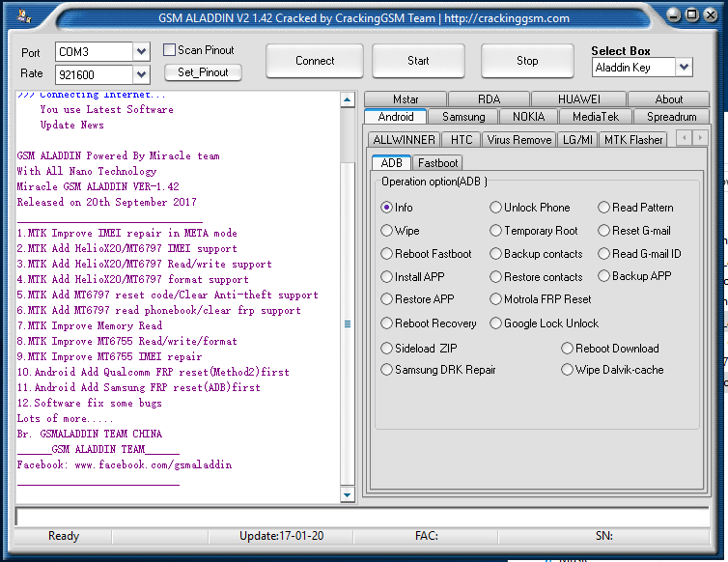
Task: Click the empty status input field
Action: click(362, 517)
